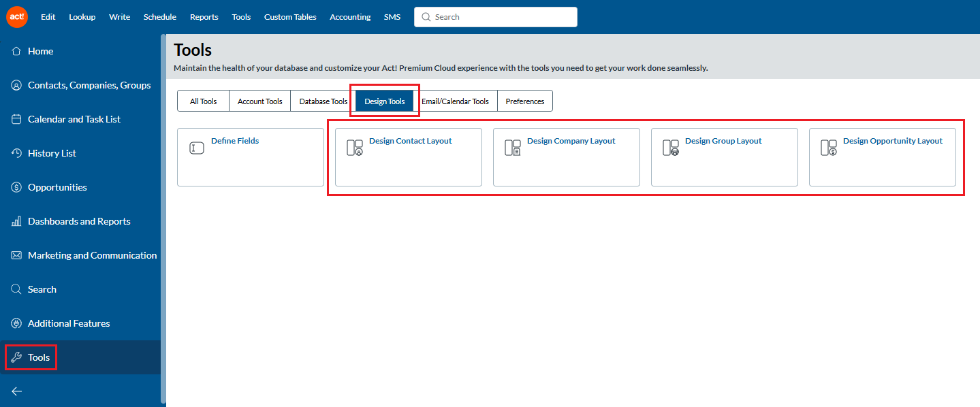Open the Design Contact Layout link
This screenshot has width=980, height=407.
[x=411, y=141]
